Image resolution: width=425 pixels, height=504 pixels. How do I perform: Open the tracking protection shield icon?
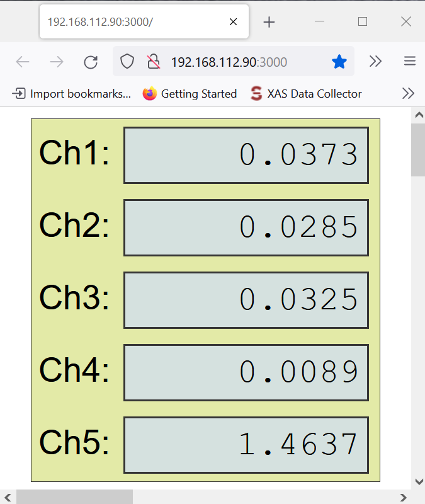[x=127, y=61]
